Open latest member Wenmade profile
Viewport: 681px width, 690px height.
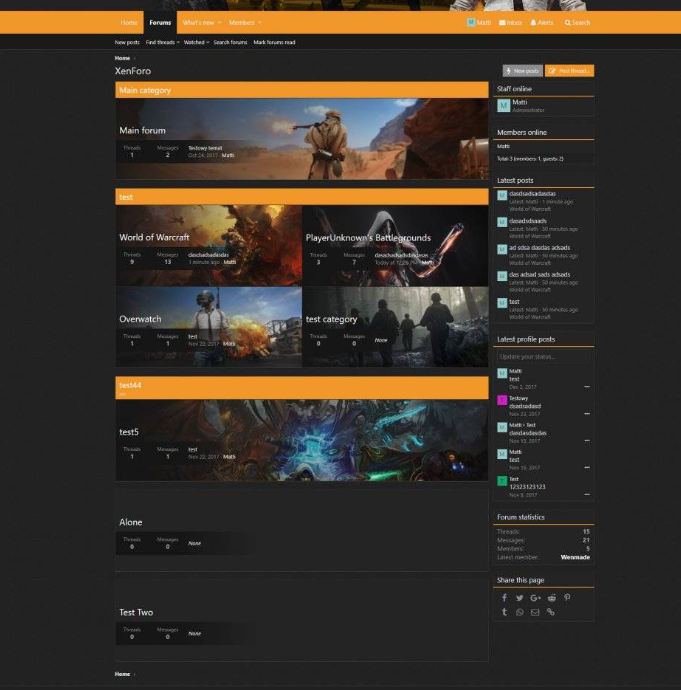click(x=575, y=557)
